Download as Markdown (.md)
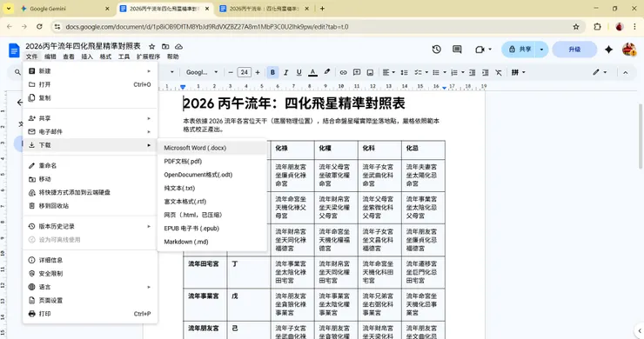The image size is (644, 339). tap(212, 242)
